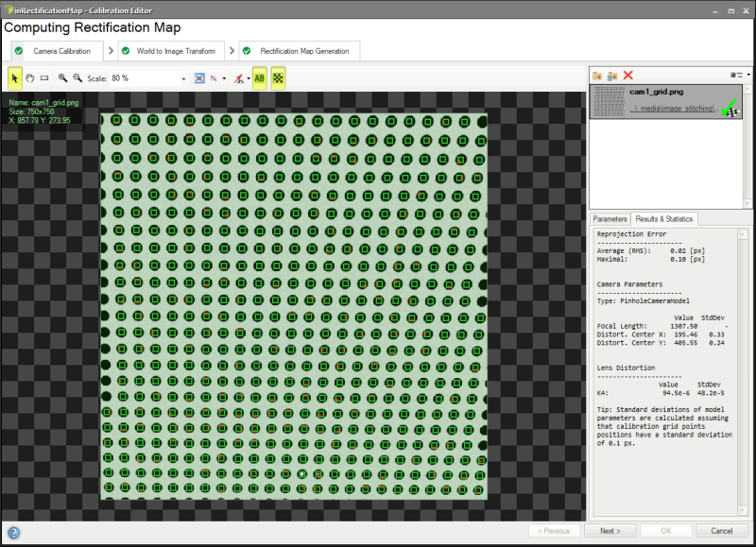Click the arrow after World to Image Transform step
The width and height of the screenshot is (756, 547).
(232, 51)
